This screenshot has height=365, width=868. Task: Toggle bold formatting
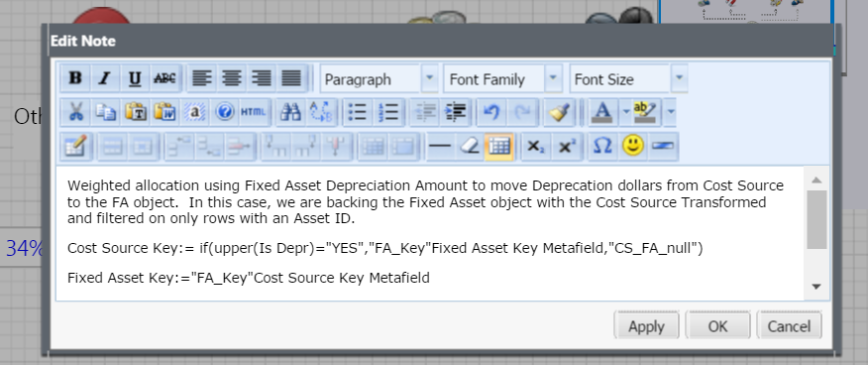pos(75,78)
